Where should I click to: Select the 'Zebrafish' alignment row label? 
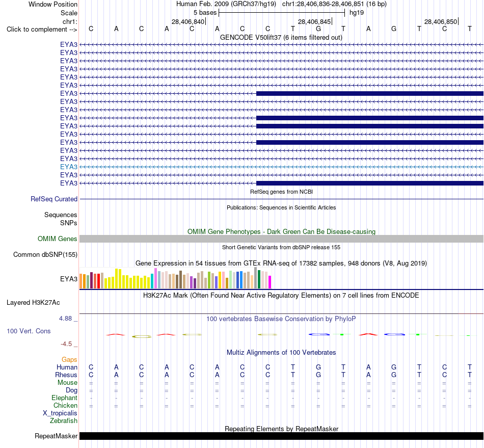tap(64, 420)
